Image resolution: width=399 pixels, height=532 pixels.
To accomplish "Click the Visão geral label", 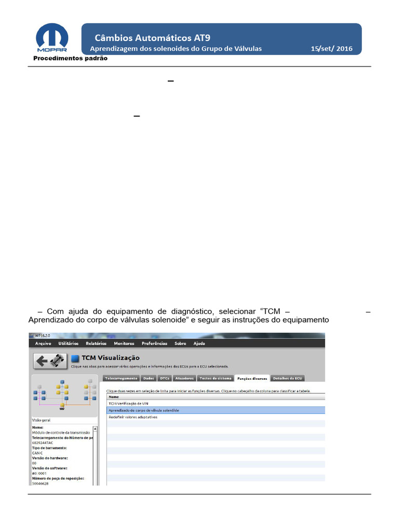I will click(x=41, y=420).
